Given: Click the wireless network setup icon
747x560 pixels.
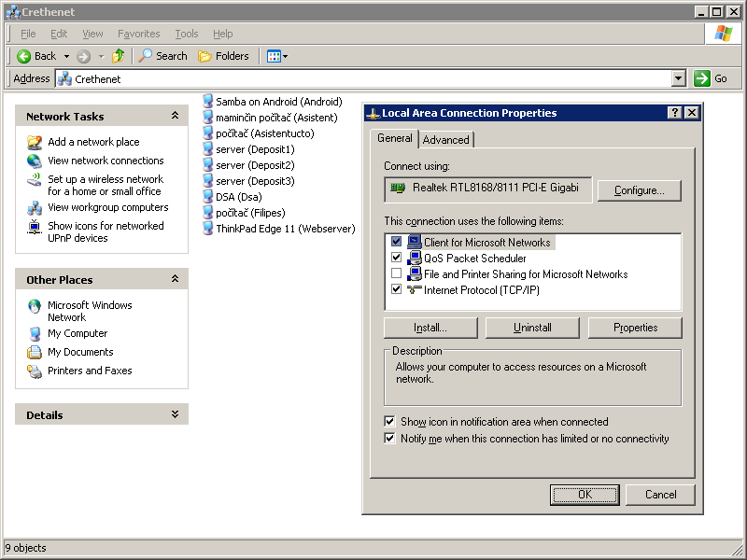Looking at the screenshot, I should 35,180.
